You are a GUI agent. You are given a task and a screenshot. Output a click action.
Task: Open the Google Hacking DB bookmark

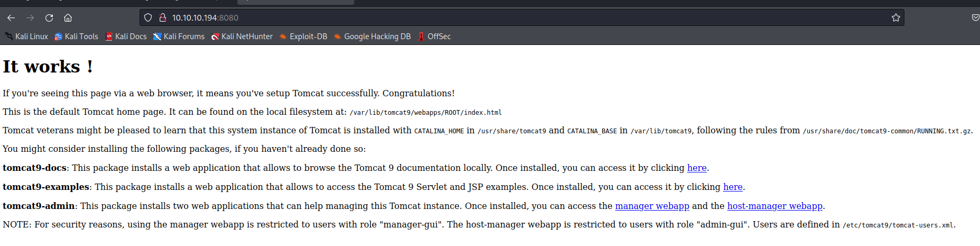click(x=372, y=37)
